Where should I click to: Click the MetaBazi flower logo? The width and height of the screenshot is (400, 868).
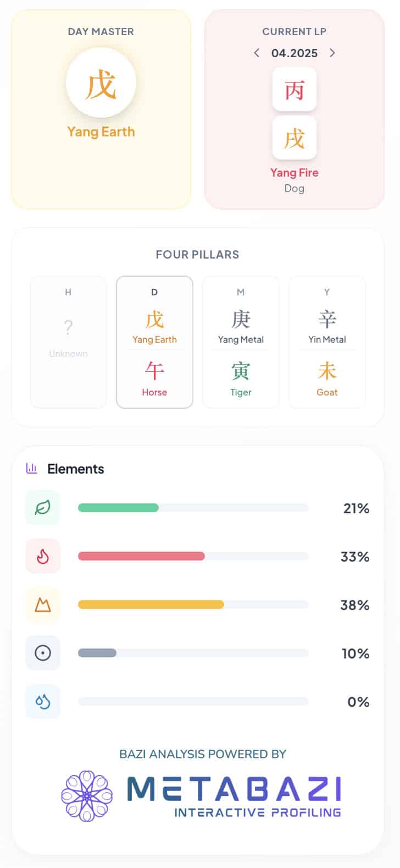point(87,795)
